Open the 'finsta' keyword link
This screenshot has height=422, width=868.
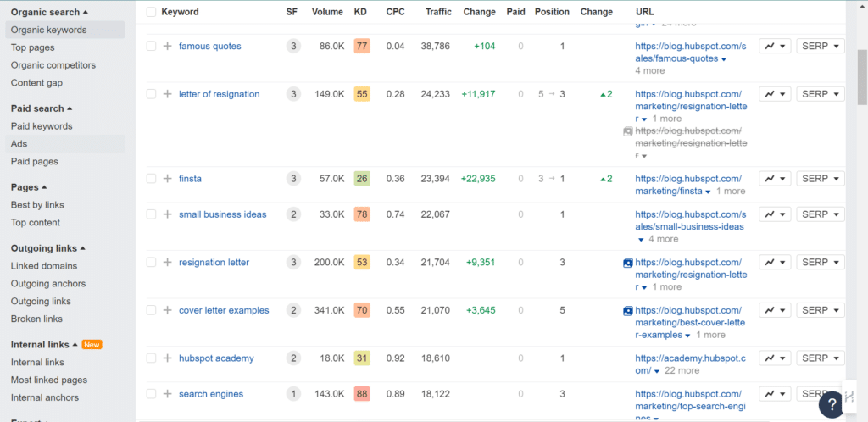click(190, 179)
